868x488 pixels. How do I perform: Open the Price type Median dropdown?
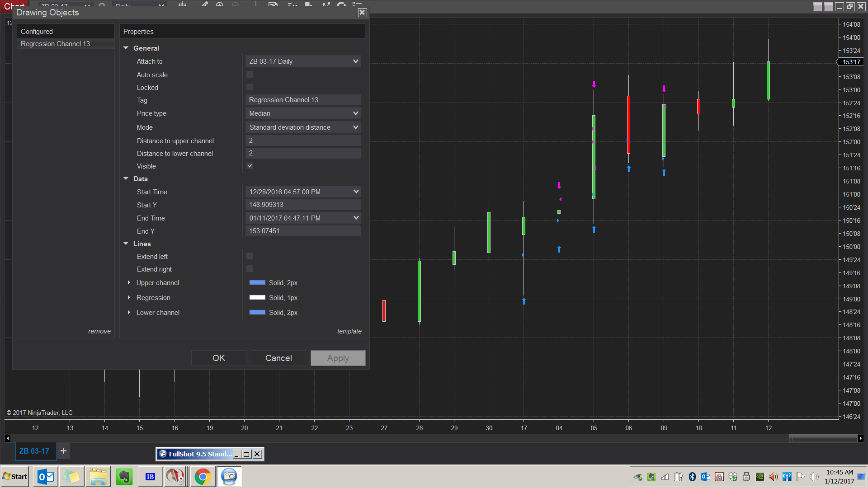(x=303, y=113)
